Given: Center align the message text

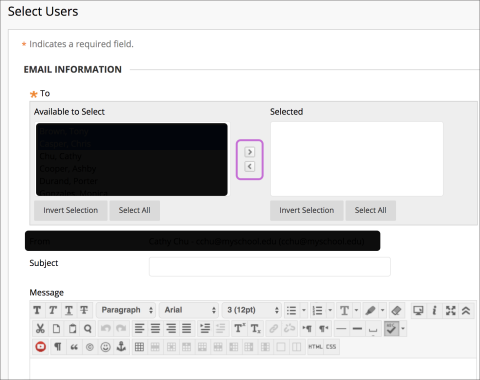Looking at the screenshot, I should point(155,329).
